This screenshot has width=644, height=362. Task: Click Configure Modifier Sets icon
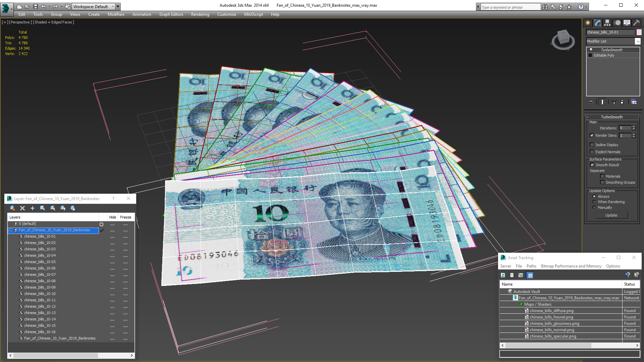point(634,102)
